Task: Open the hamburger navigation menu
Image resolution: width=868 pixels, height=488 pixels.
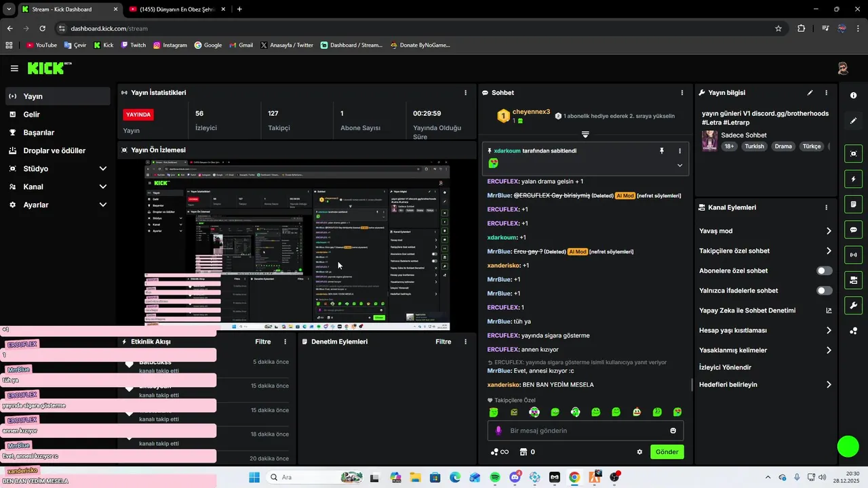Action: 14,68
